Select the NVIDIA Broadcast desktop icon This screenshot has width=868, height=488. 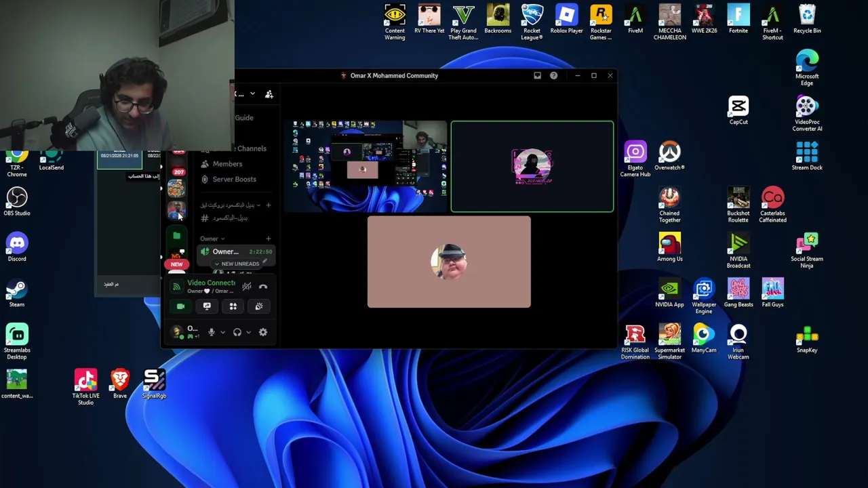pyautogui.click(x=738, y=251)
